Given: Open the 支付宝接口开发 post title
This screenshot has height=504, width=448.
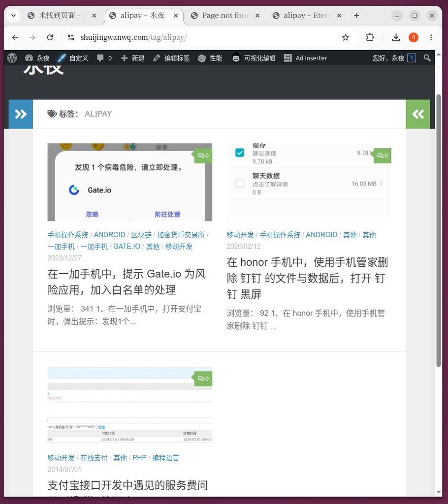Looking at the screenshot, I should coord(128,485).
